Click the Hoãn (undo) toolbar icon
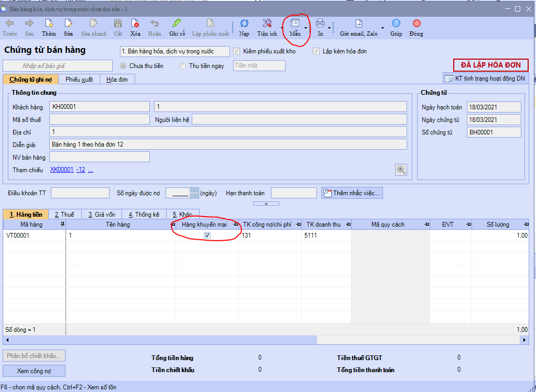 (x=155, y=23)
